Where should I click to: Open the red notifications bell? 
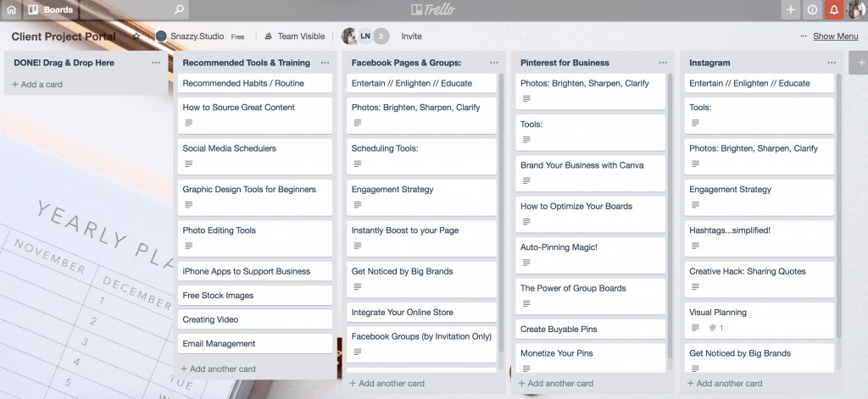click(x=834, y=9)
